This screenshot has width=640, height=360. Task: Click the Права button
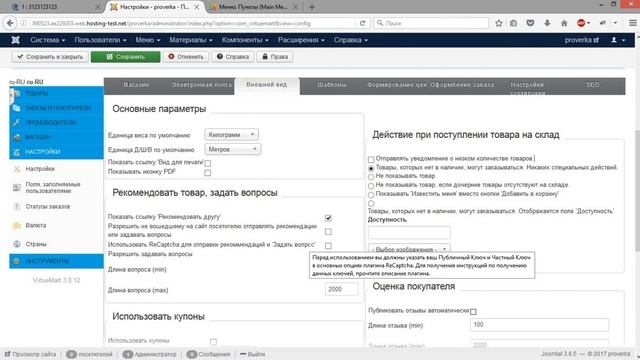click(x=275, y=57)
